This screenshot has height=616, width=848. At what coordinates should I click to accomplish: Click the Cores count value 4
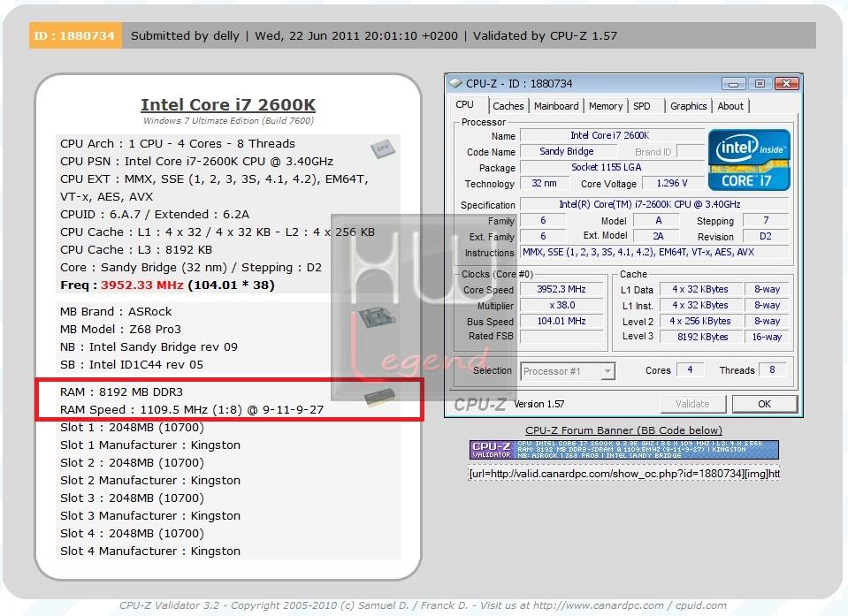[690, 369]
